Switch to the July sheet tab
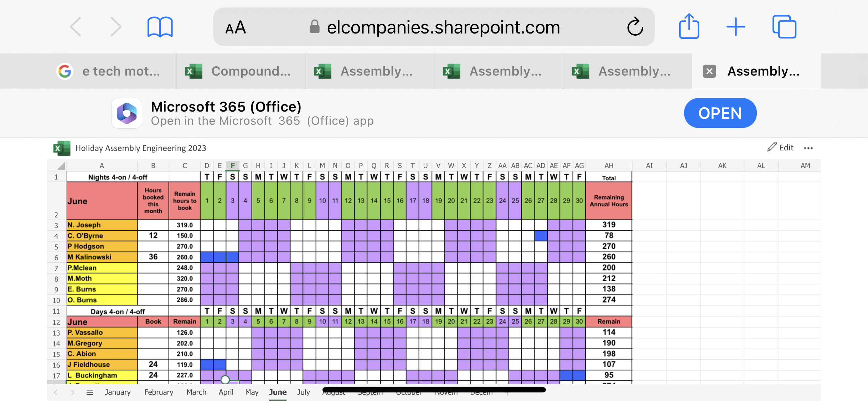This screenshot has height=401, width=868. (303, 392)
